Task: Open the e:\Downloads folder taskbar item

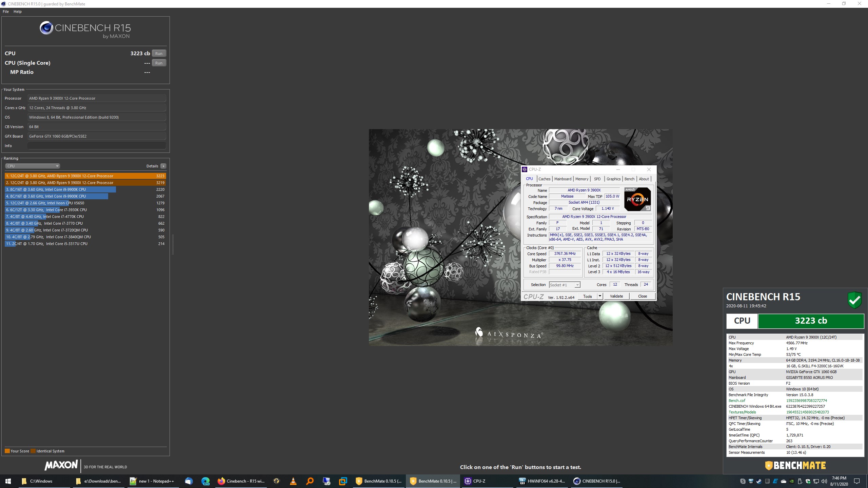Action: [98, 481]
